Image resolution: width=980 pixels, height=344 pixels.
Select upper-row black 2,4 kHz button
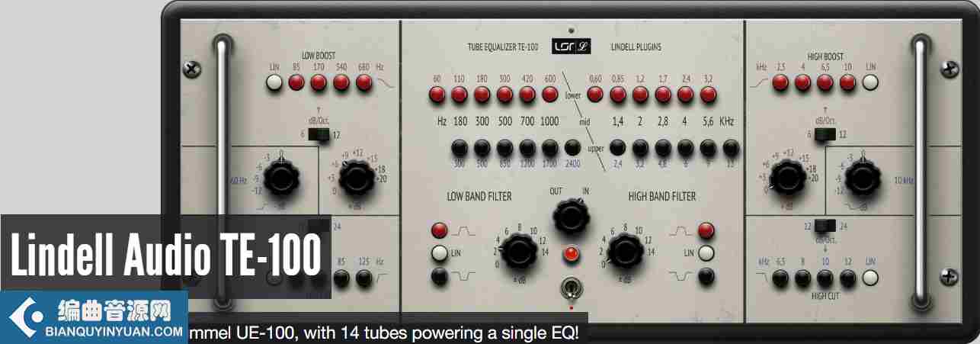tap(618, 147)
